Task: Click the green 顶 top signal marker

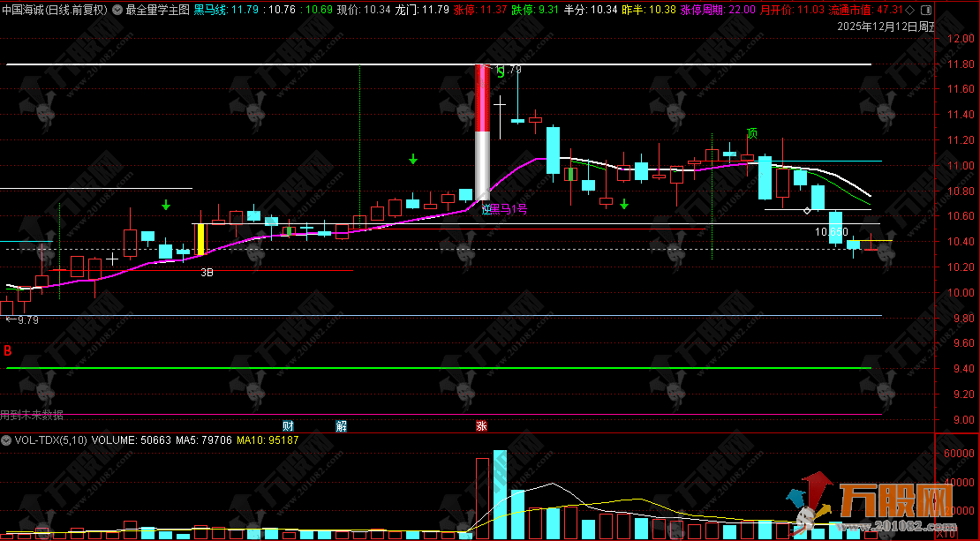Action: [752, 133]
